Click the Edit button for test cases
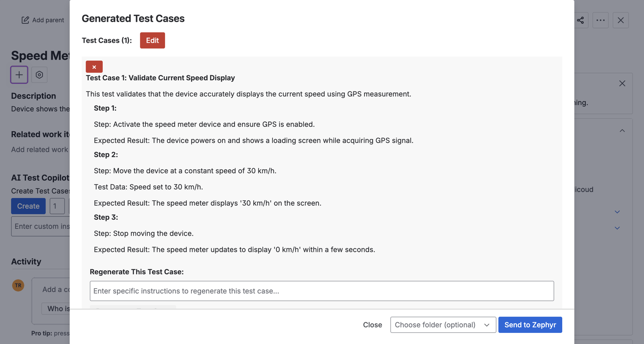Image resolution: width=644 pixels, height=344 pixels. point(152,40)
